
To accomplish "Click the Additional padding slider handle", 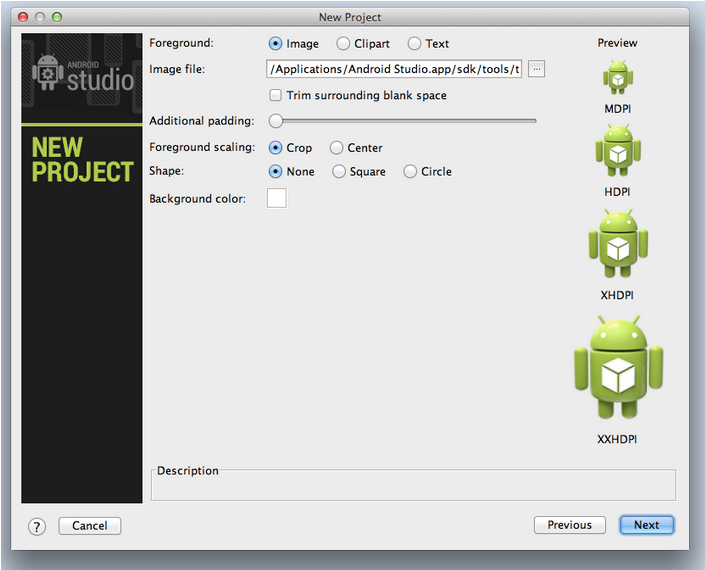I will click(275, 121).
